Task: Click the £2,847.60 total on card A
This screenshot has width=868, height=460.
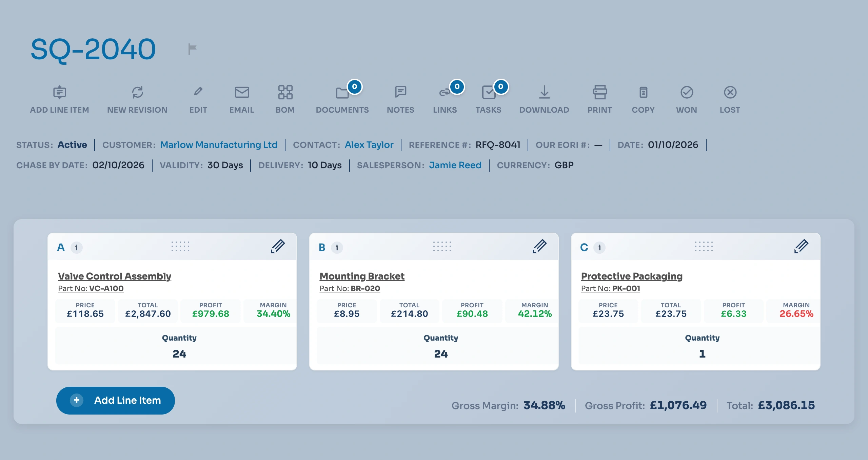Action: pos(148,314)
